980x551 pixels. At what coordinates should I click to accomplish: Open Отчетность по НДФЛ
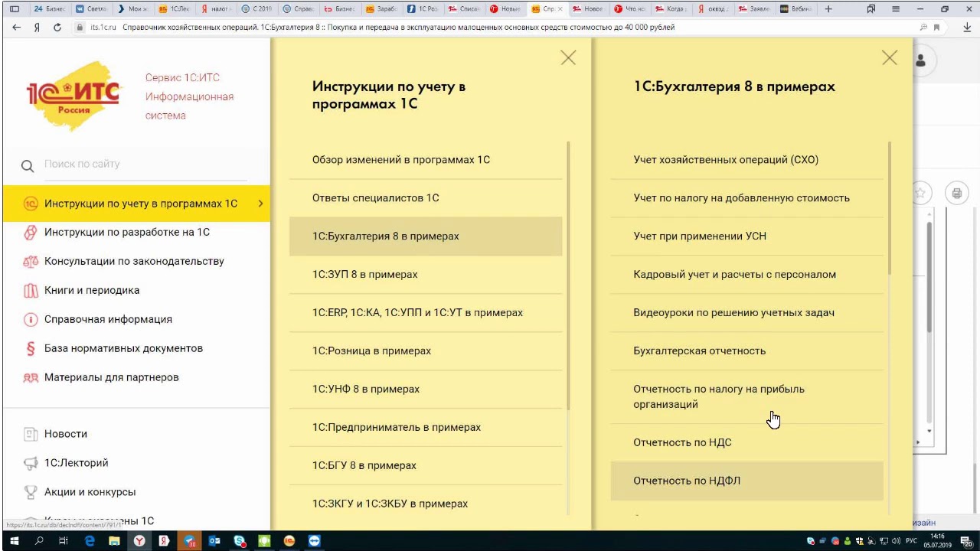(747, 481)
